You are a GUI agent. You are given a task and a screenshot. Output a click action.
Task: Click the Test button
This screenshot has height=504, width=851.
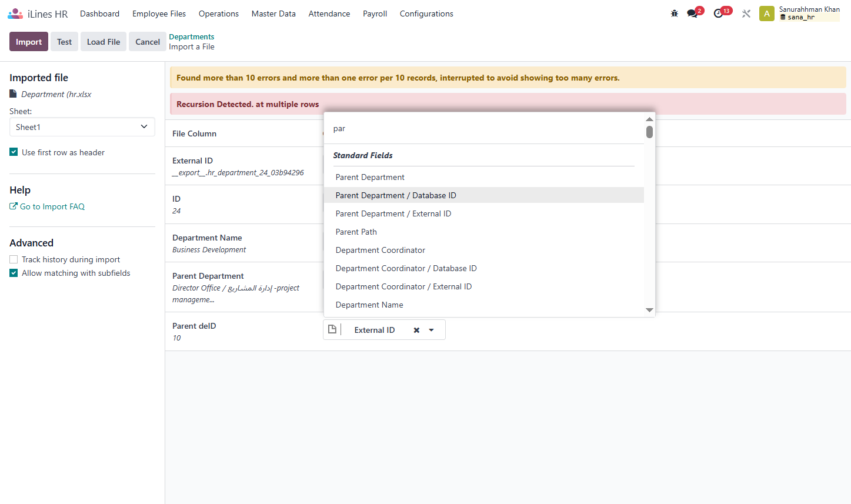click(x=64, y=42)
